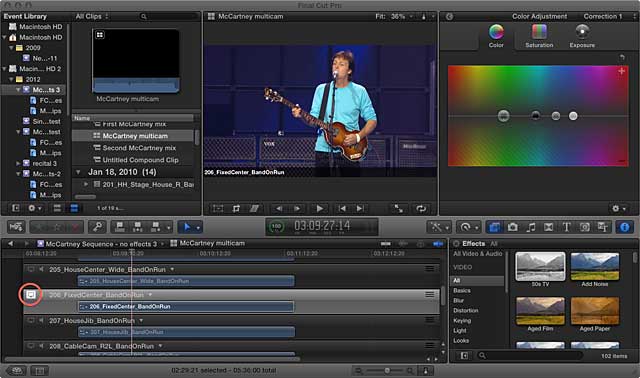The height and width of the screenshot is (378, 640).
Task: Open the Import Media button in the toolbar
Action: [16, 227]
